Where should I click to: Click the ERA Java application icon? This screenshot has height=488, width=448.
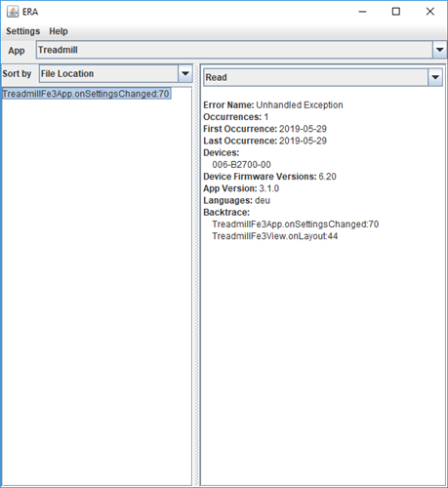click(x=13, y=12)
